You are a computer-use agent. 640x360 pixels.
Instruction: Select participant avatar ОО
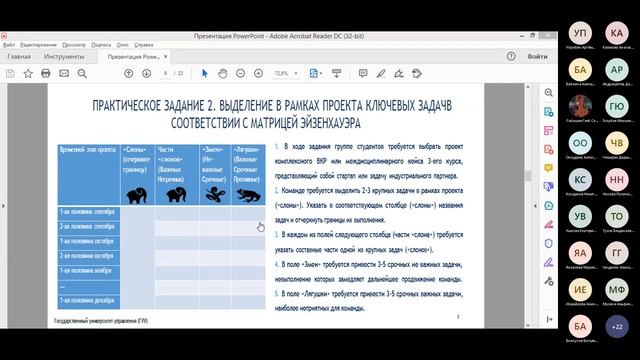[580, 143]
